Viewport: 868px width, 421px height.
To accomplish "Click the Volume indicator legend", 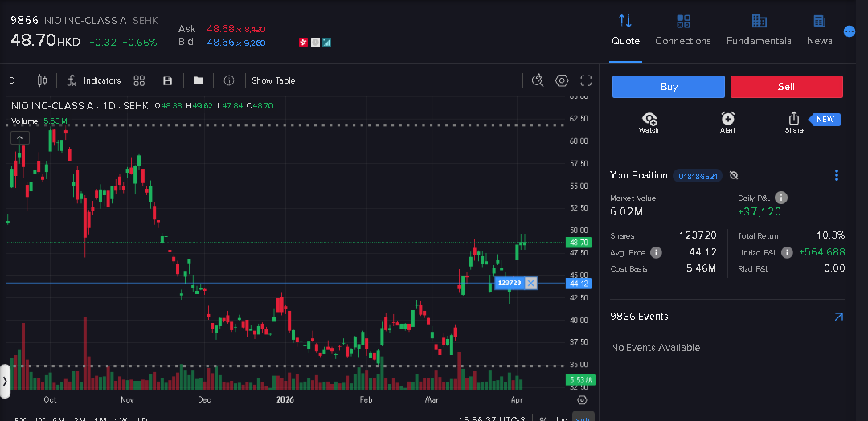I will point(39,121).
